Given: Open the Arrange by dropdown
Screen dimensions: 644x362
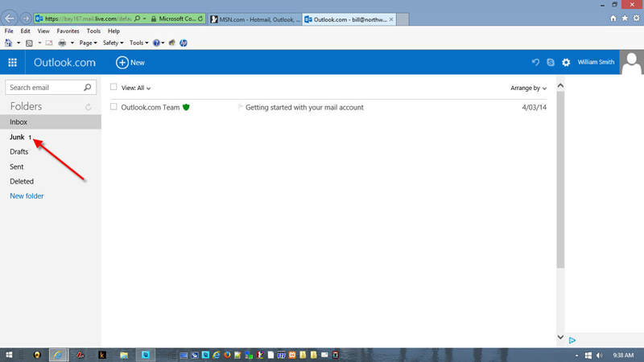Looking at the screenshot, I should [x=529, y=88].
